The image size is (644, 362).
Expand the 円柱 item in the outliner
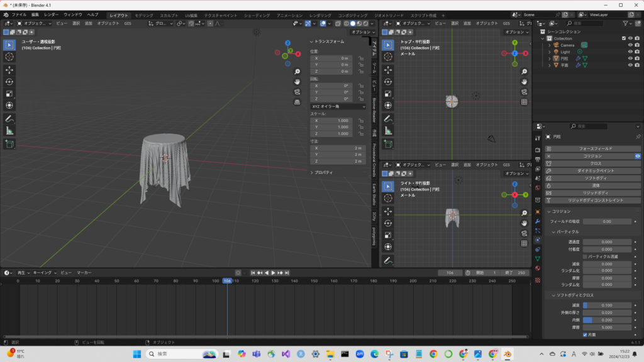point(549,58)
